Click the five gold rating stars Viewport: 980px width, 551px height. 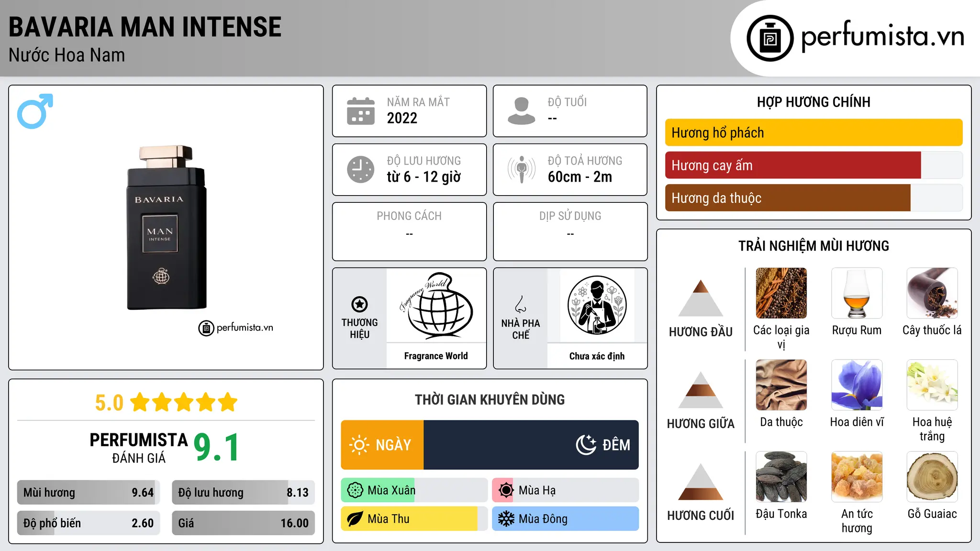coord(184,402)
